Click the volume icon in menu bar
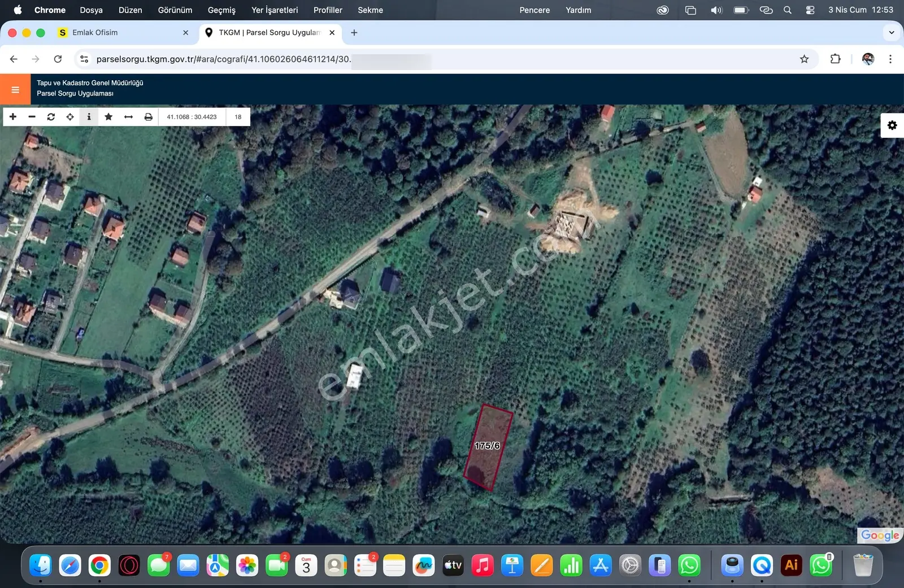The image size is (904, 588). (716, 10)
